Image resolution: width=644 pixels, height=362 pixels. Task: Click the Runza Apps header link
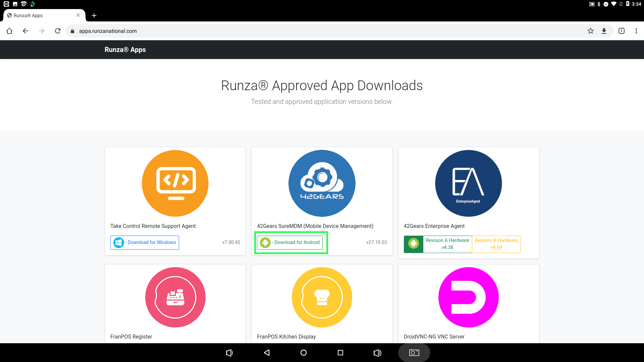click(x=125, y=50)
